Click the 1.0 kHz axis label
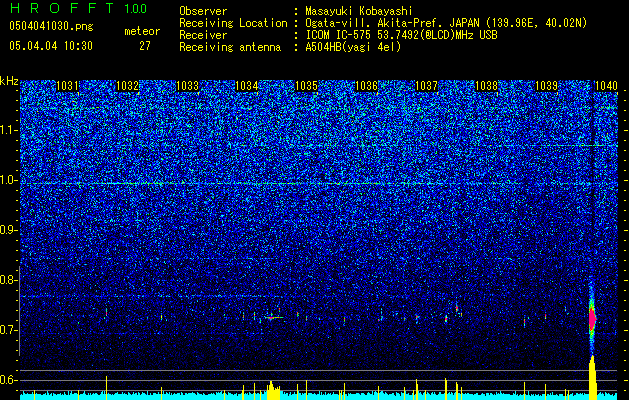This screenshot has width=629, height=400. (x=8, y=181)
